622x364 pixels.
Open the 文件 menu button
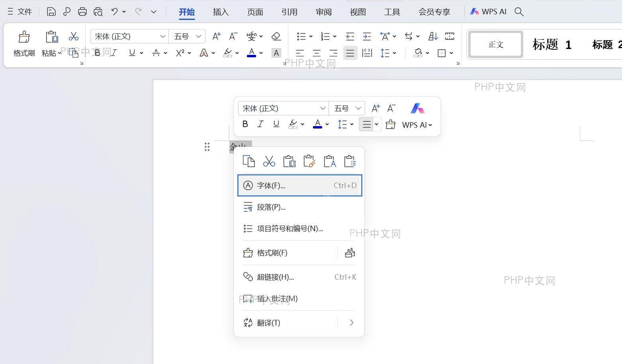point(20,12)
